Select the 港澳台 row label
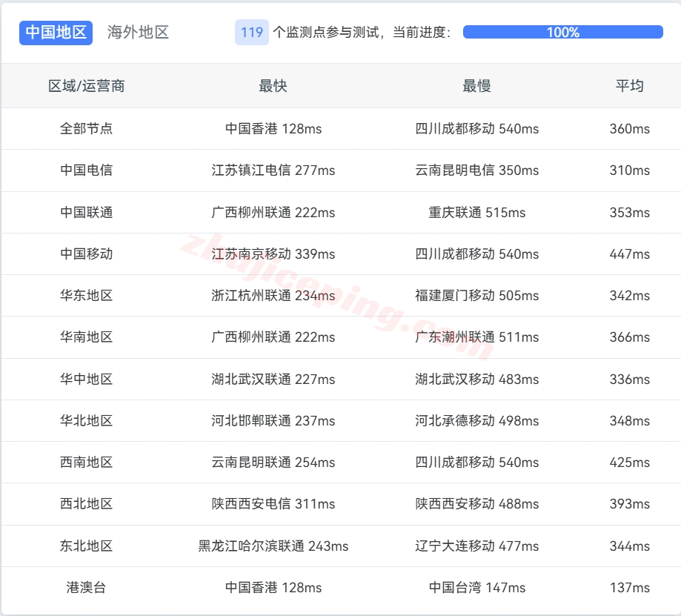This screenshot has height=616, width=681. pos(87,588)
